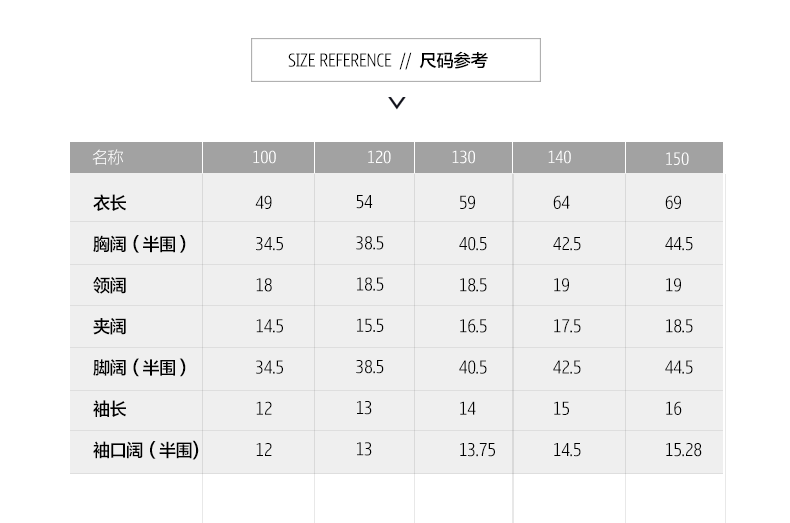Select the 49 衣长 value for size 100
The image size is (790, 523).
(x=263, y=203)
